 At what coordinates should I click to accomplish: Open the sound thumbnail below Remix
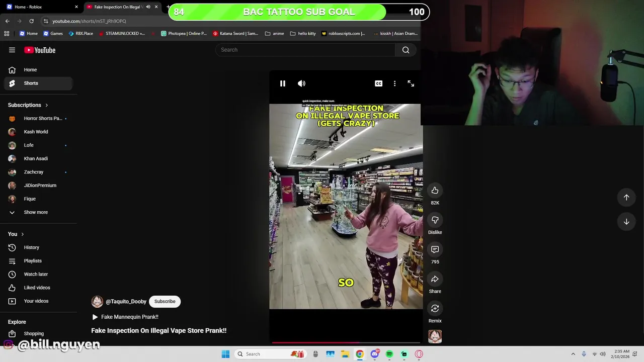[x=435, y=336]
